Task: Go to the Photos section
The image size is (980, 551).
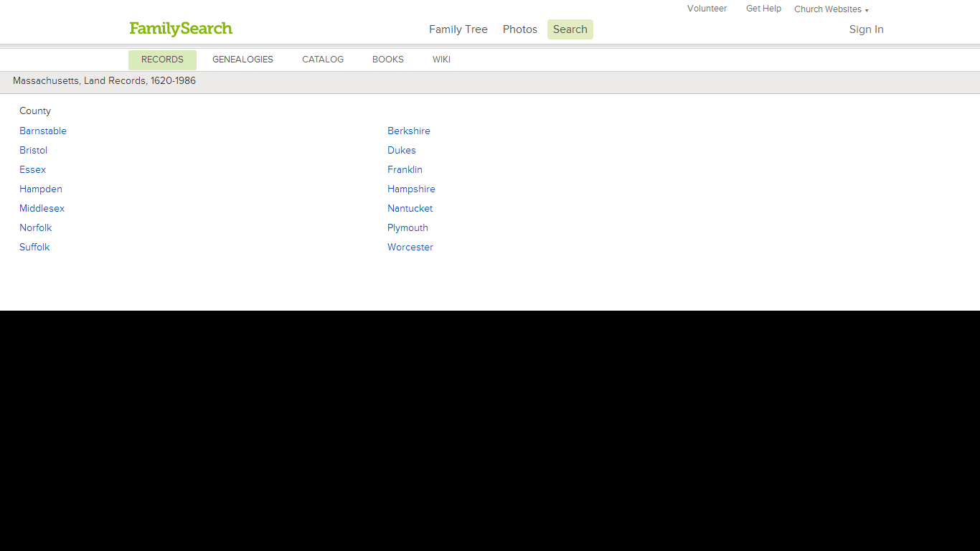Action: point(520,29)
